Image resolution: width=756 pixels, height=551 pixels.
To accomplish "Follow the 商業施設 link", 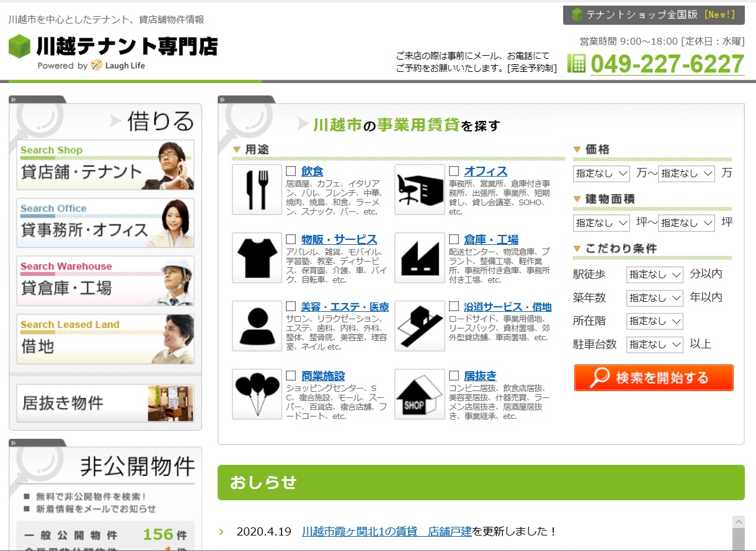I will click(323, 376).
